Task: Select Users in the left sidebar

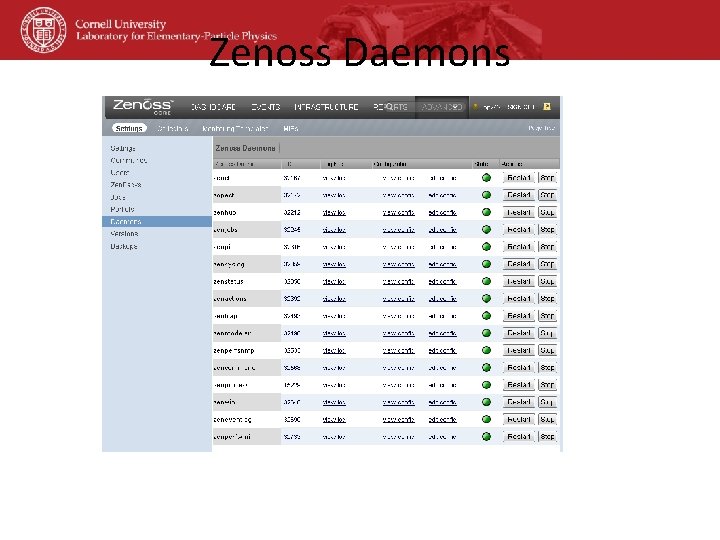Action: click(119, 172)
